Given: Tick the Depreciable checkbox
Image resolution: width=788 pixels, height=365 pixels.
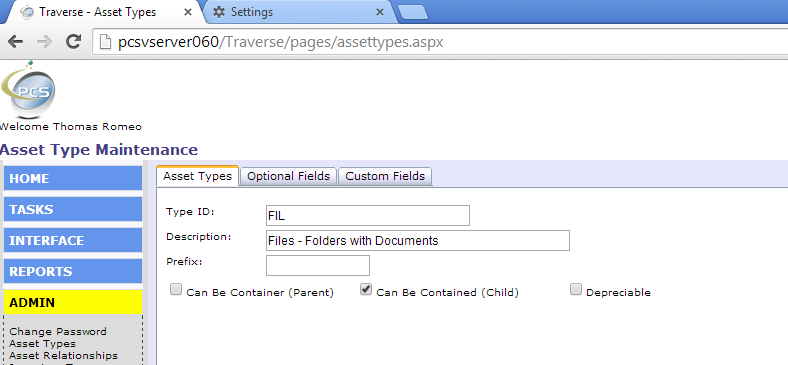Looking at the screenshot, I should coord(576,290).
